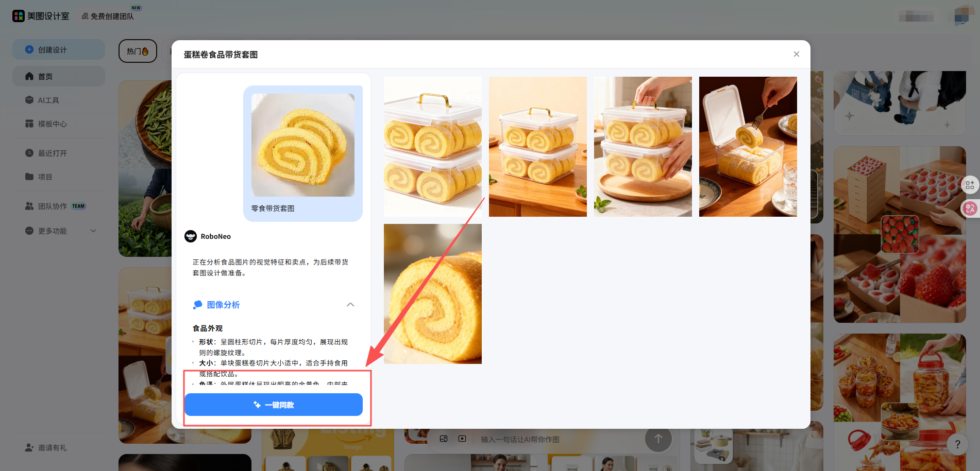Viewport: 980px width, 471px height.
Task: Open 首页 in the sidebar
Action: (45, 76)
